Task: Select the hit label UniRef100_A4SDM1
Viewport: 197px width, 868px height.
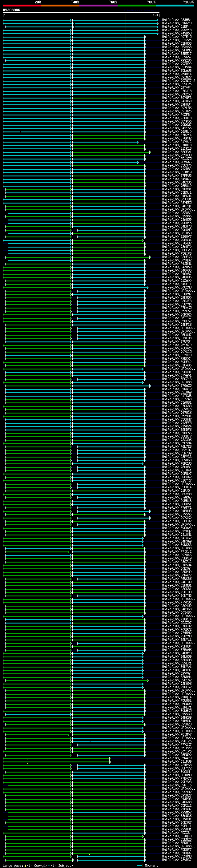Action: pyautogui.click(x=177, y=264)
